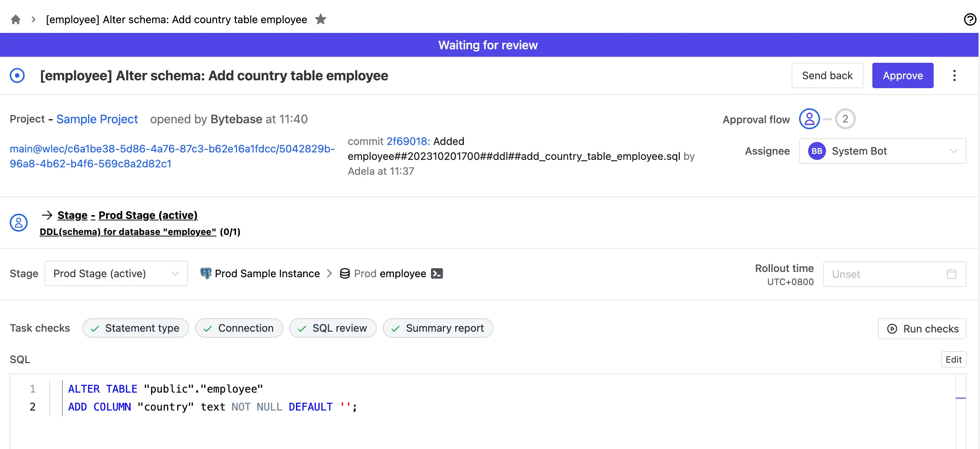Viewport: 980px width, 449px height.
Task: Click Run checks to rerun task checks
Action: click(922, 328)
